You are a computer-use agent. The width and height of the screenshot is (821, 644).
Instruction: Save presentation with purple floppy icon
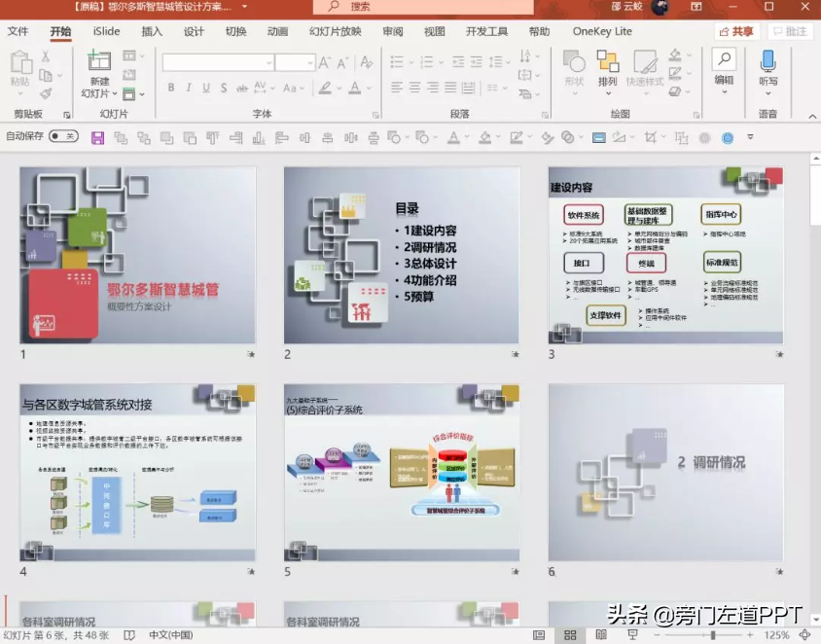(x=97, y=138)
